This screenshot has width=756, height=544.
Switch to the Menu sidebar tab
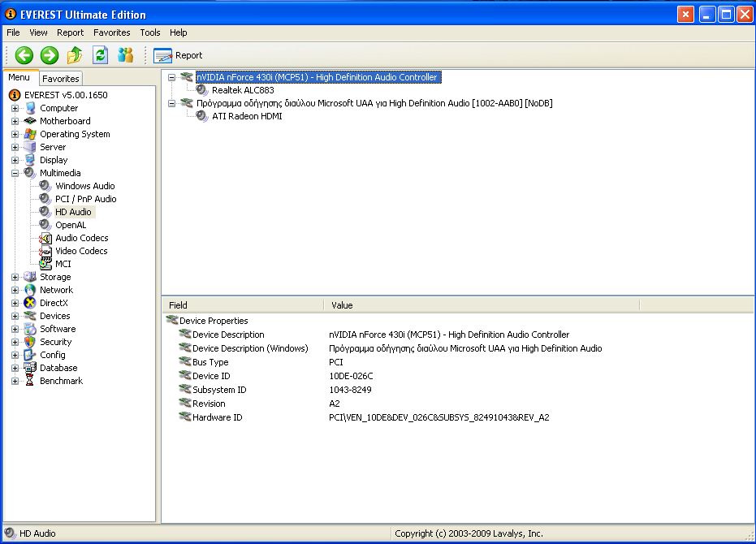pos(19,77)
